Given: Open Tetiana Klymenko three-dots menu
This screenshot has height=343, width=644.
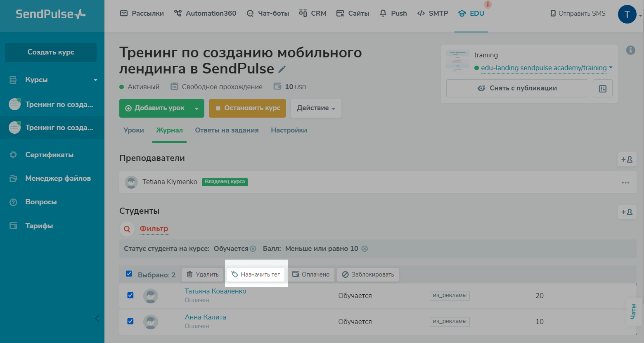Looking at the screenshot, I should point(625,182).
